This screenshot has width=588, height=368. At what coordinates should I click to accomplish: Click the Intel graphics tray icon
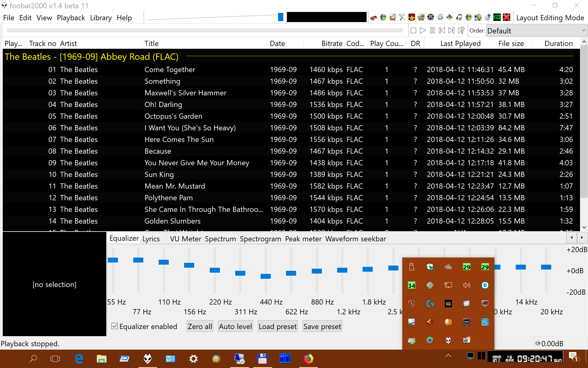(485, 322)
